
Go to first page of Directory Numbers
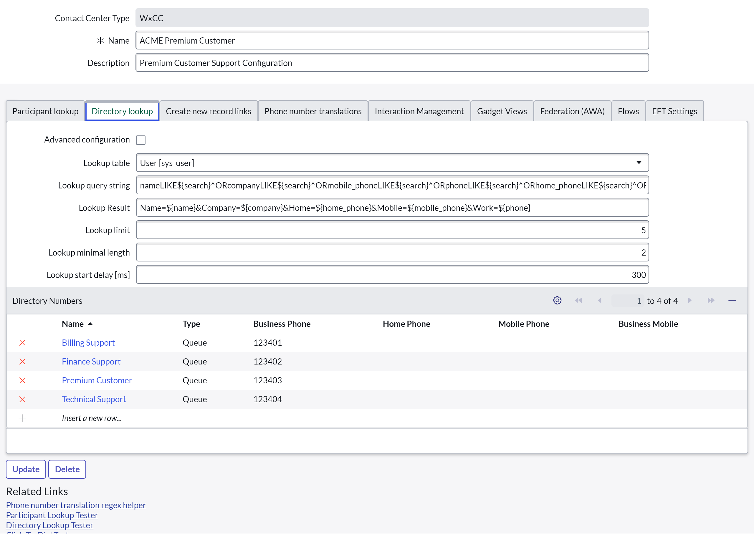tap(578, 300)
